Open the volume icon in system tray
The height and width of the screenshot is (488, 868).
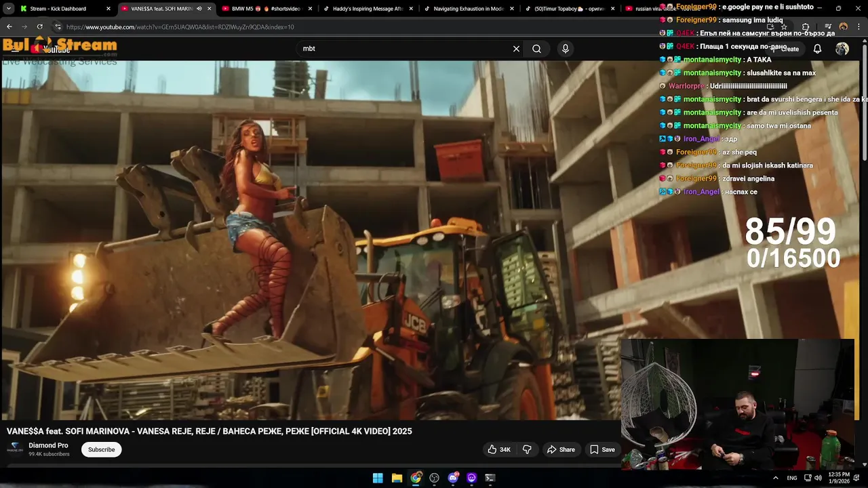(817, 478)
